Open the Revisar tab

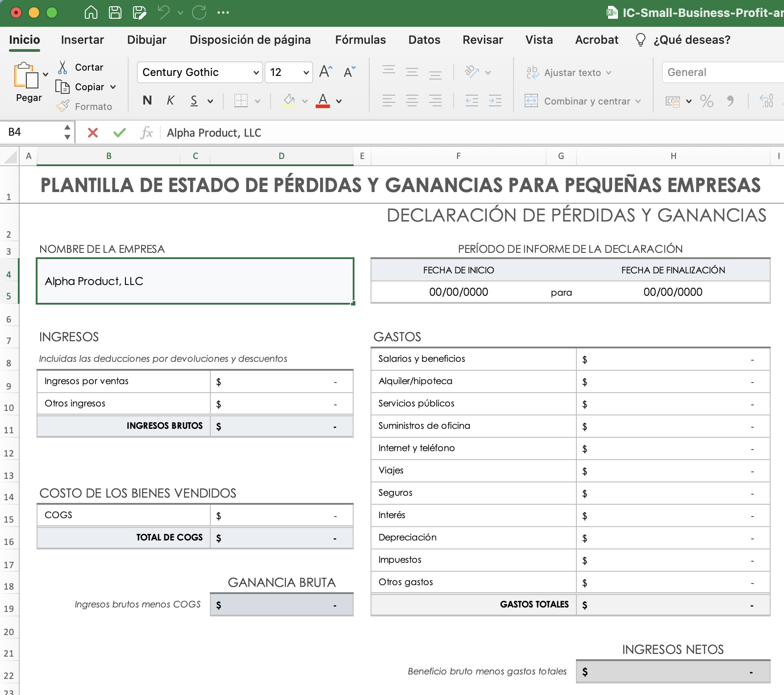[483, 40]
